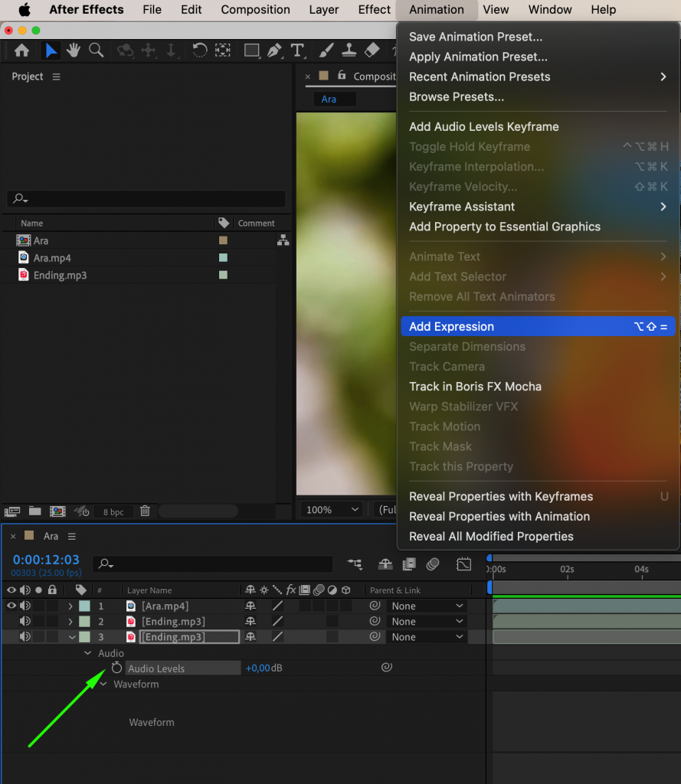Toggle mute on layer 2 Ending.mp3
681x784 pixels.
pyautogui.click(x=23, y=621)
